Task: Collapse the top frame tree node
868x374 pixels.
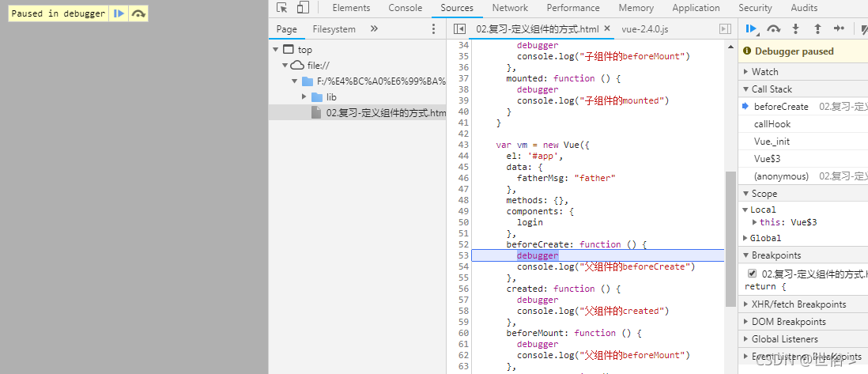Action: pyautogui.click(x=276, y=49)
